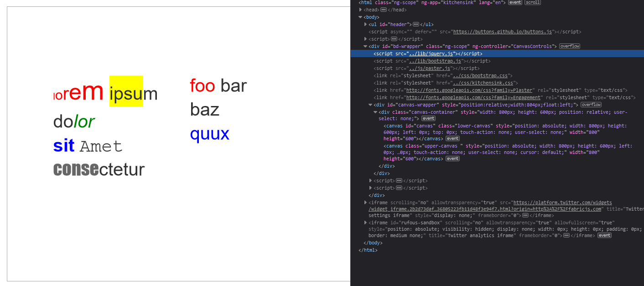Expand the head node
Screen dimensions: 644x286
[x=361, y=10]
